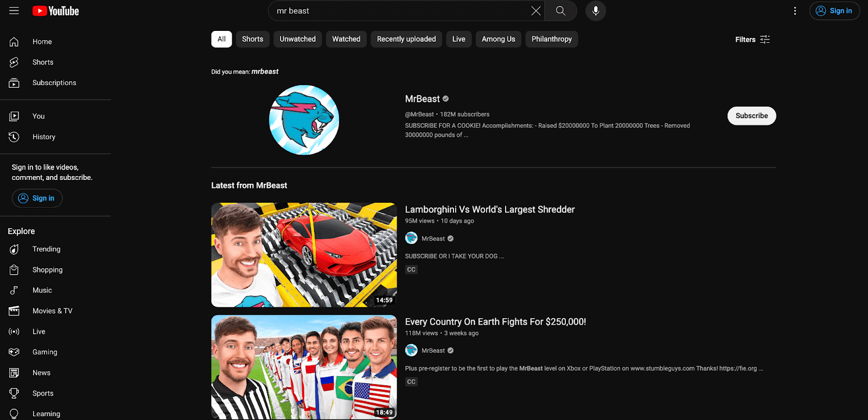Click title 'Lamborghini Vs World's Largest Shredder'
This screenshot has height=420, width=868.
490,210
